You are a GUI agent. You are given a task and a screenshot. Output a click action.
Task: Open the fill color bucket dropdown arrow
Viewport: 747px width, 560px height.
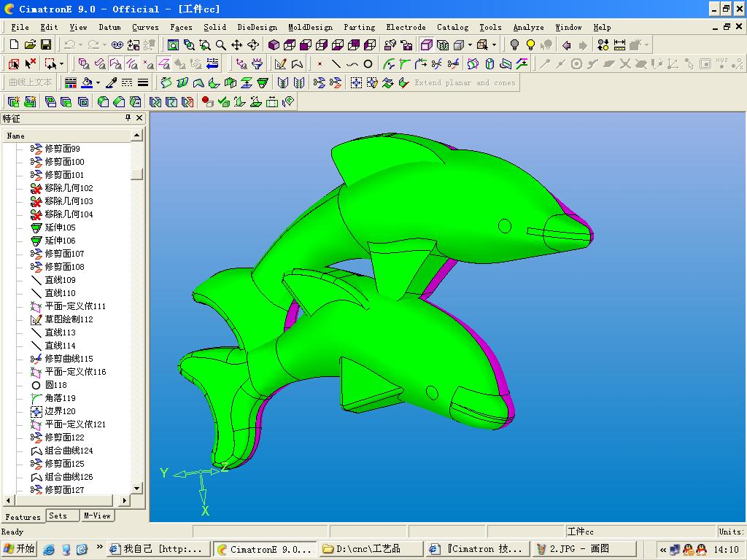[x=98, y=82]
